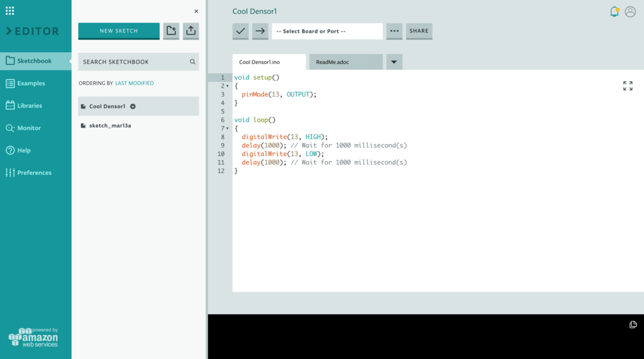Change ordering via Last Modified link

[x=135, y=83]
